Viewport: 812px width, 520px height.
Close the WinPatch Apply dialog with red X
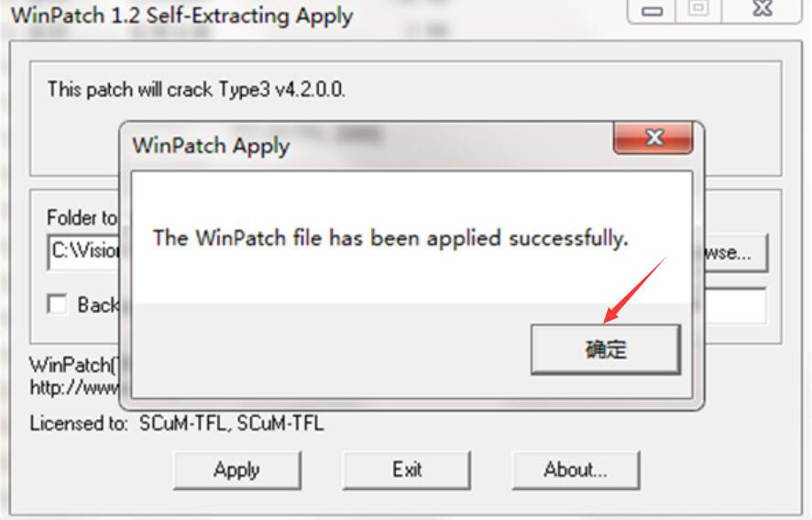point(653,138)
